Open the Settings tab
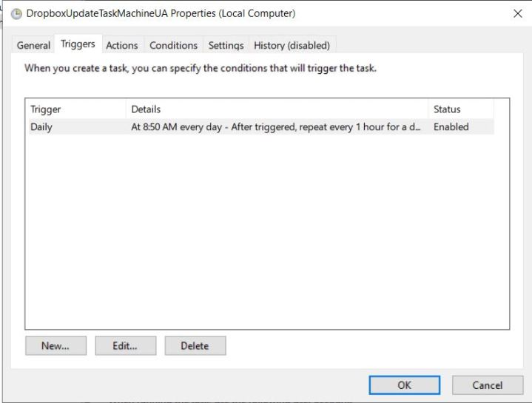Screen dimensions: 532x403 click(x=226, y=45)
